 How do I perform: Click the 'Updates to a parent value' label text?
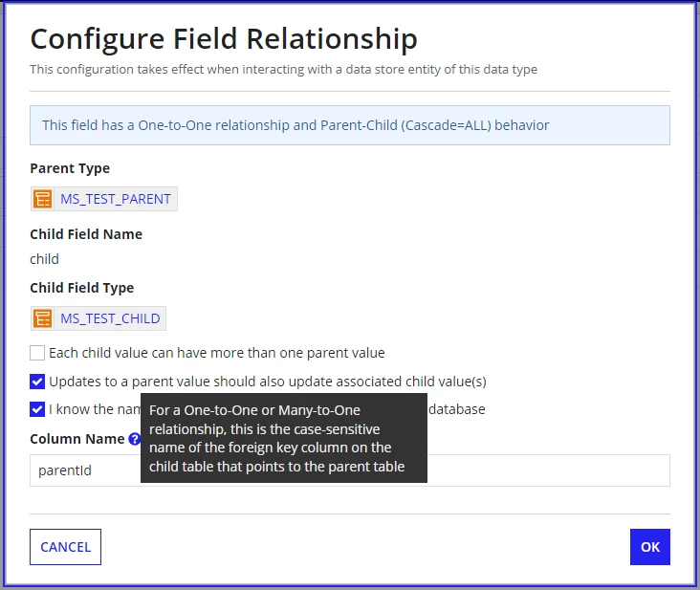tap(268, 382)
